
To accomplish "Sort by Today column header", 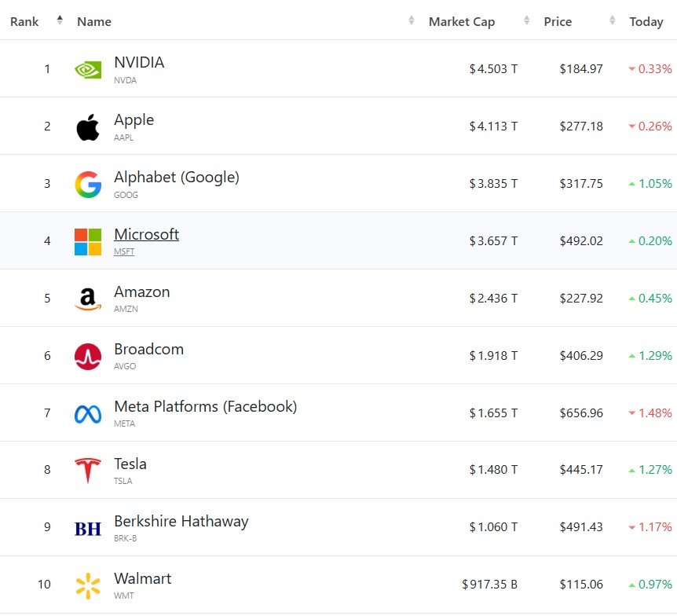I will (646, 22).
